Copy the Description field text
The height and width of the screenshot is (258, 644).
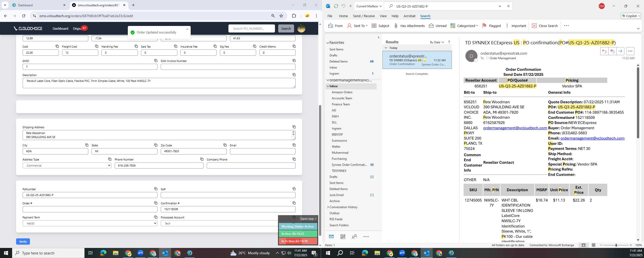[294, 75]
